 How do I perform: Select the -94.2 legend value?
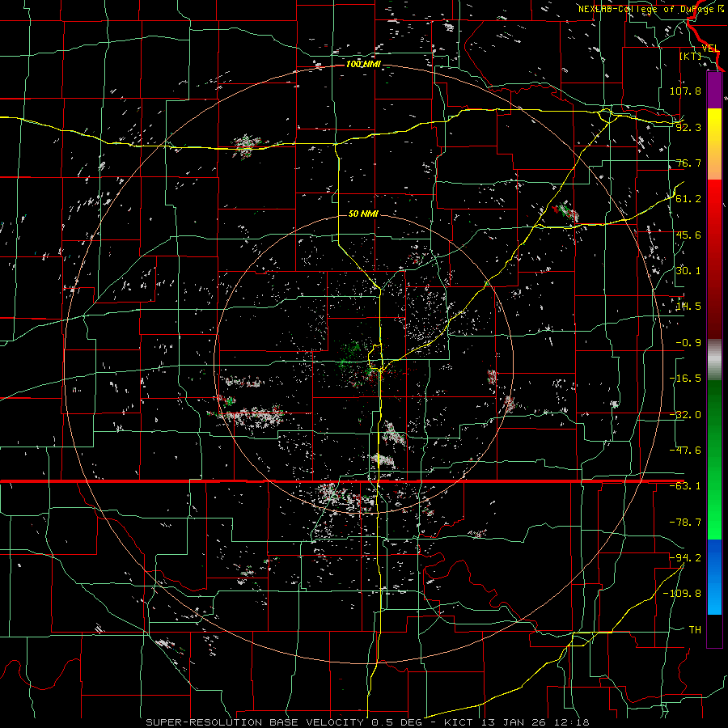coord(685,557)
